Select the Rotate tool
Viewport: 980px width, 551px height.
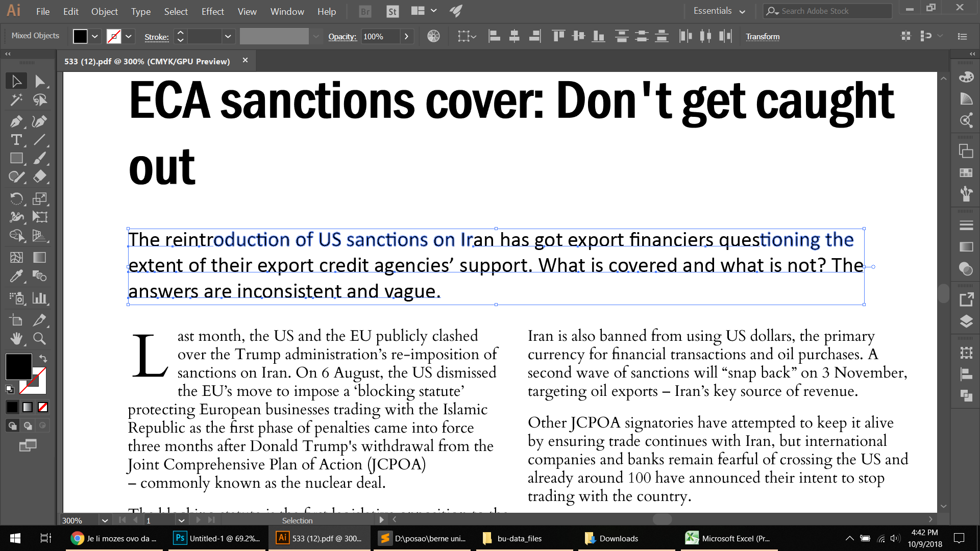(16, 198)
